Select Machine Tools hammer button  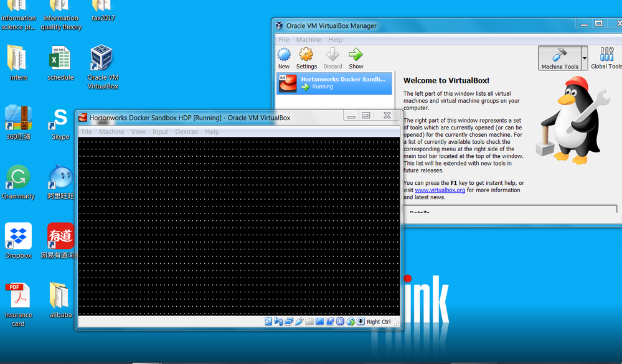(x=560, y=58)
